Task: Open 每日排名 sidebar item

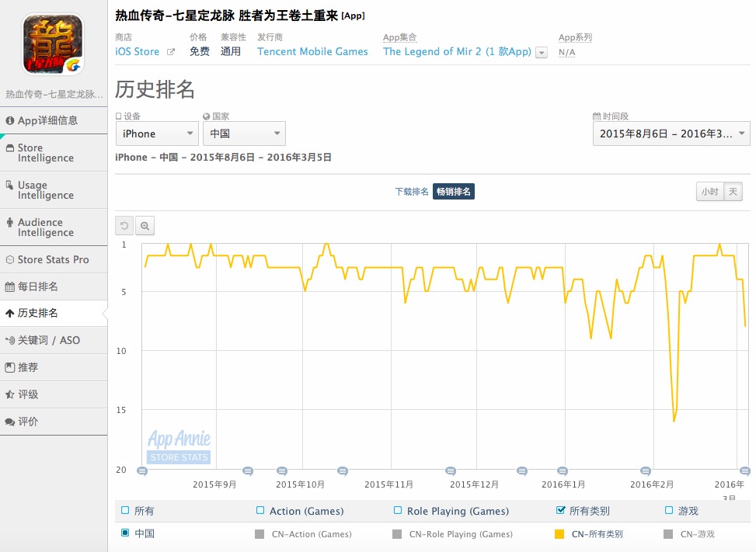Action: click(x=54, y=286)
